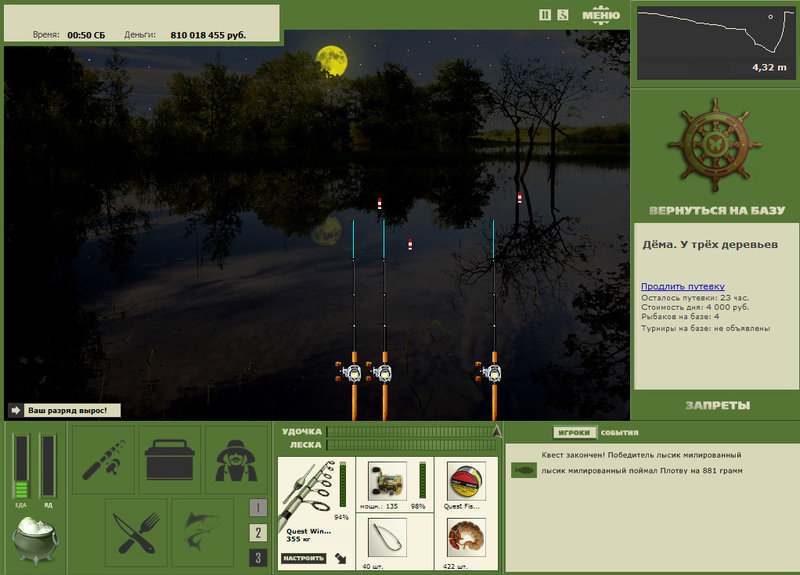Open the МЕНЮ menu
The width and height of the screenshot is (800, 575).
(x=601, y=15)
